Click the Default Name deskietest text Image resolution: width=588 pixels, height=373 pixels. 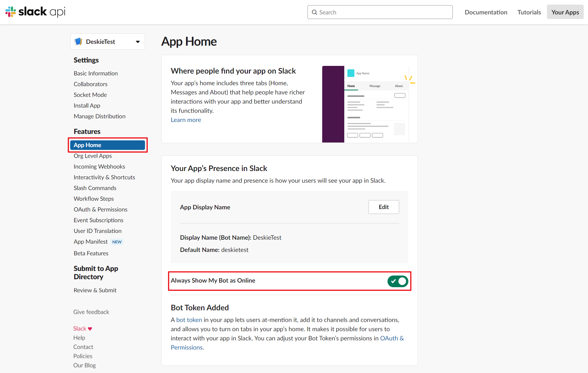pyautogui.click(x=214, y=250)
